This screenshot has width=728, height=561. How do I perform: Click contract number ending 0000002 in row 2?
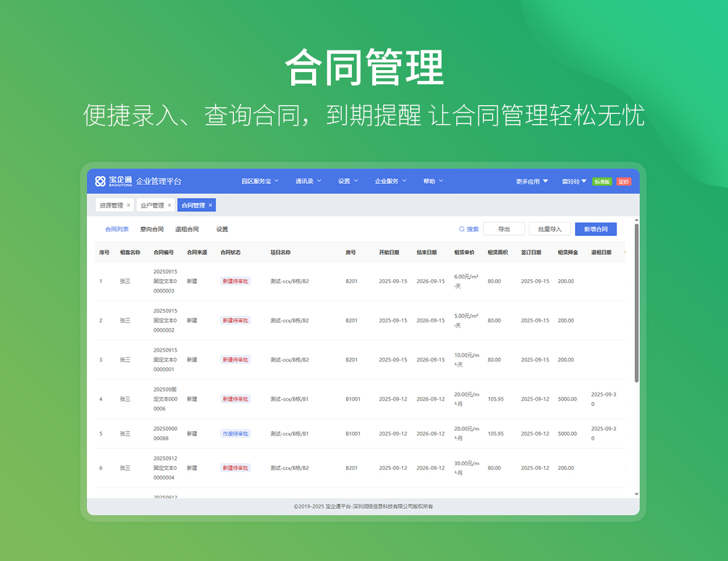coord(165,320)
